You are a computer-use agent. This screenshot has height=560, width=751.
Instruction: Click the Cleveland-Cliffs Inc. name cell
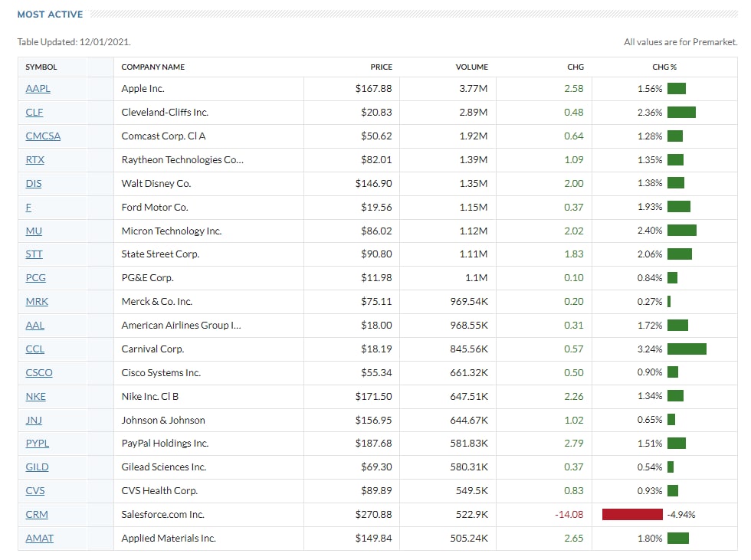tap(165, 112)
